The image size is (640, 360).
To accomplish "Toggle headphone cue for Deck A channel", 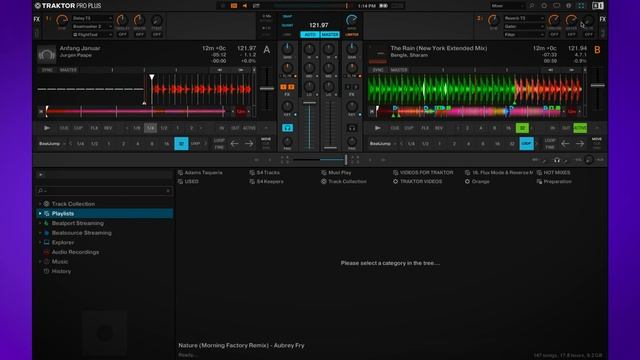I will [x=287, y=128].
